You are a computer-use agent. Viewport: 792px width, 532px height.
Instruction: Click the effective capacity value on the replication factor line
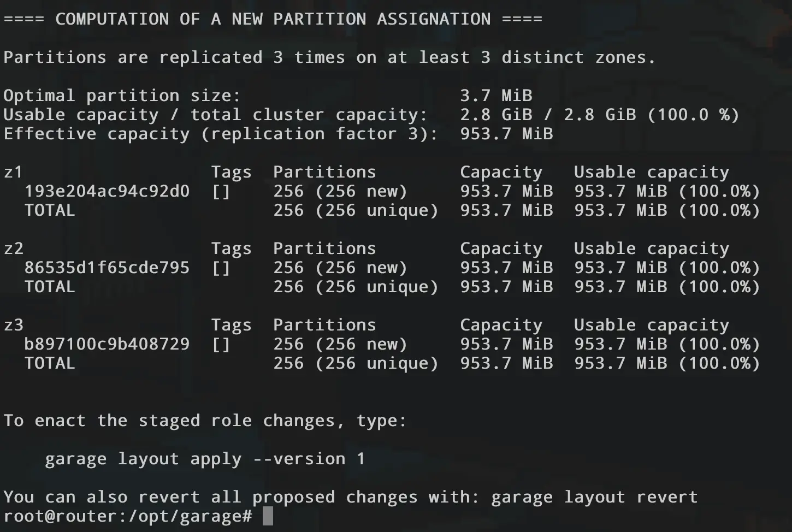506,134
